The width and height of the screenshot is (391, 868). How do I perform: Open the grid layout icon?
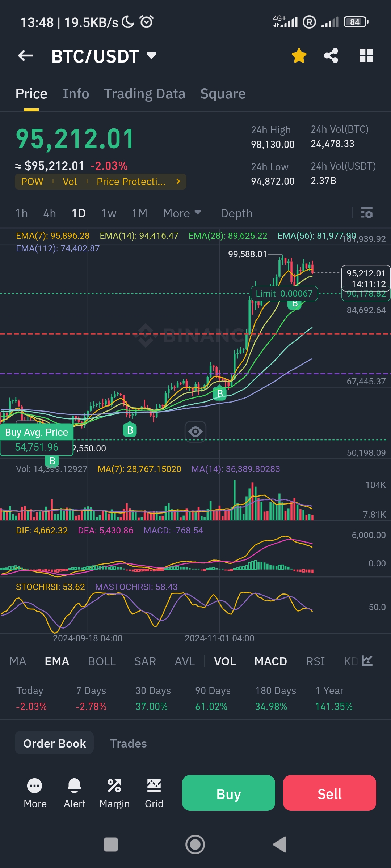pos(366,56)
